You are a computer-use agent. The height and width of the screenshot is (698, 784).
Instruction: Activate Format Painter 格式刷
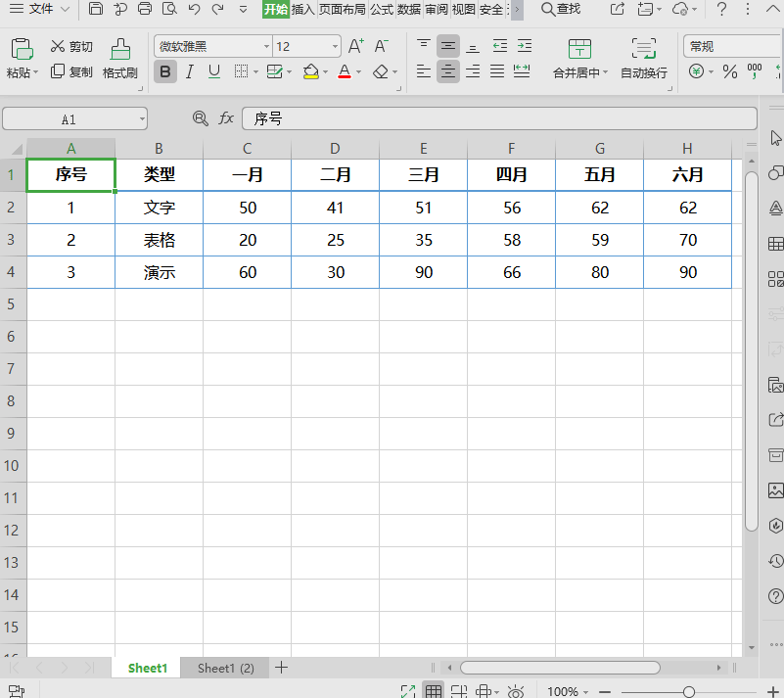pos(120,59)
